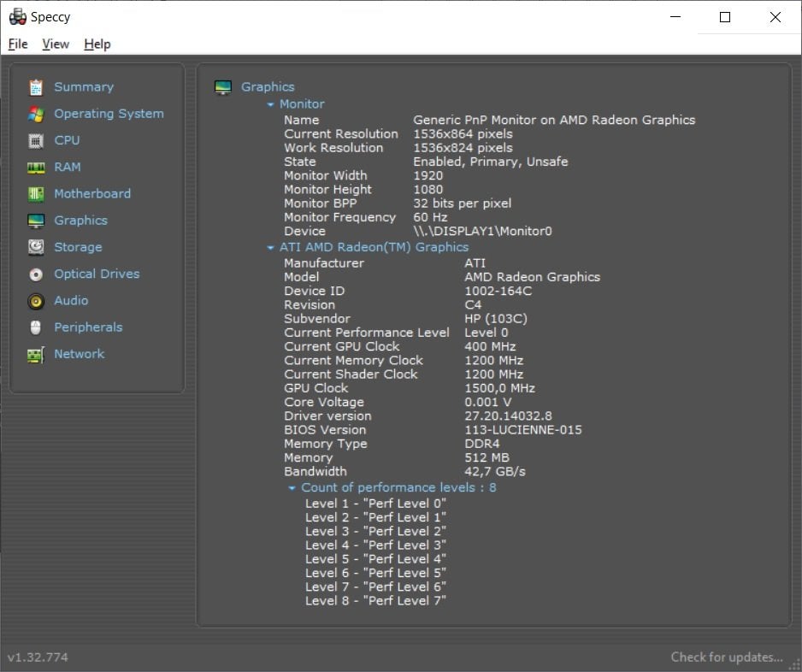Click the Operating System Windows flag icon
The width and height of the screenshot is (802, 672).
click(36, 114)
